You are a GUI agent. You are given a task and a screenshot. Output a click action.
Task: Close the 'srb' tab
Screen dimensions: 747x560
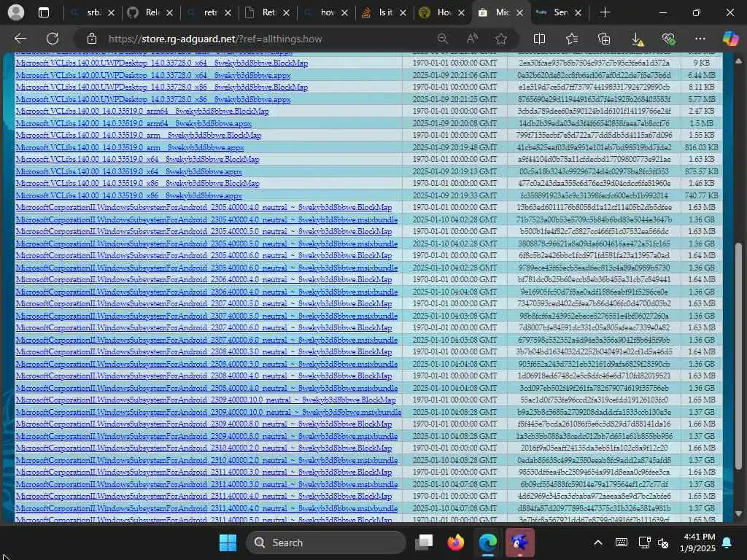pyautogui.click(x=111, y=13)
